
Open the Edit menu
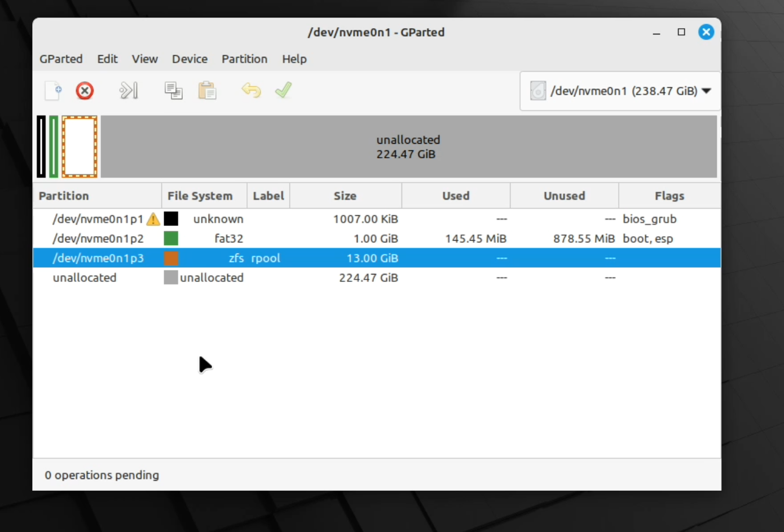click(x=107, y=59)
